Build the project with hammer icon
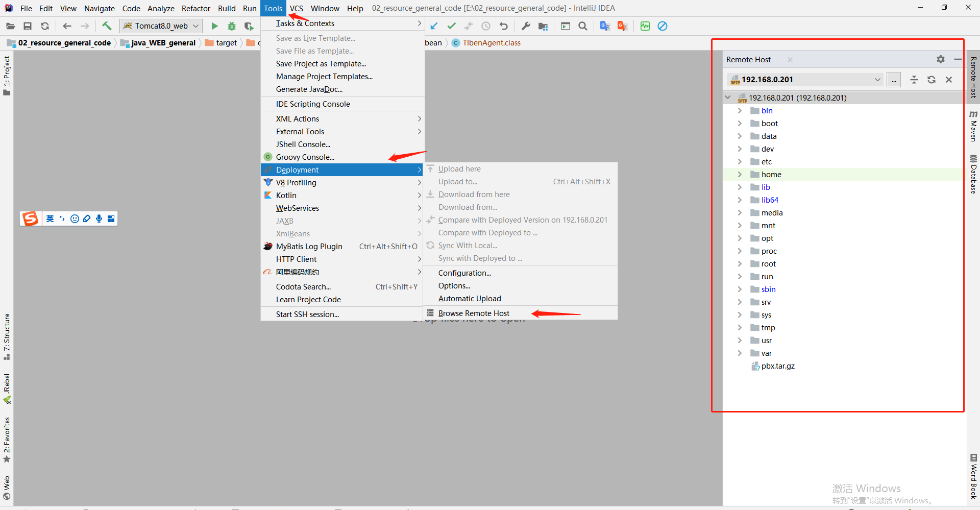This screenshot has width=980, height=510. [x=107, y=26]
